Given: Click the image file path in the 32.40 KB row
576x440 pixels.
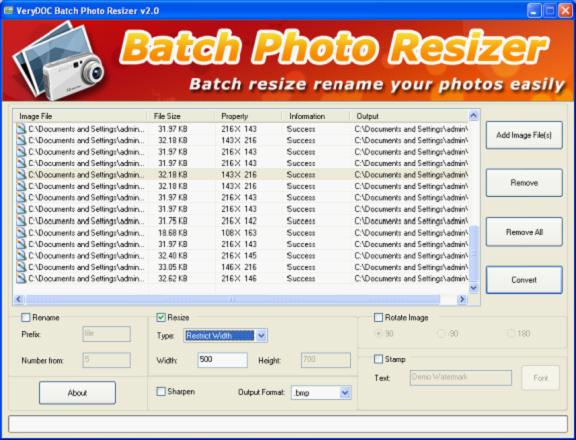Looking at the screenshot, I should point(86,255).
